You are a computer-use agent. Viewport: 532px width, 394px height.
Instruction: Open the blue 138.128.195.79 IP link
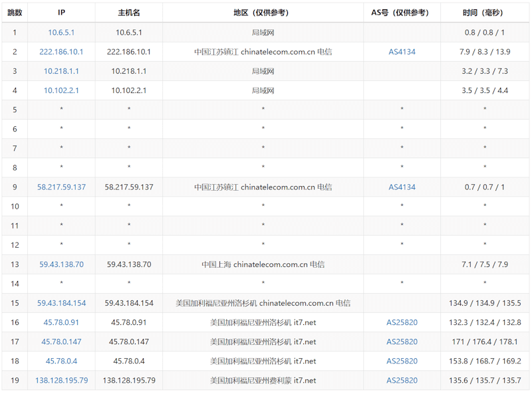[61, 381]
